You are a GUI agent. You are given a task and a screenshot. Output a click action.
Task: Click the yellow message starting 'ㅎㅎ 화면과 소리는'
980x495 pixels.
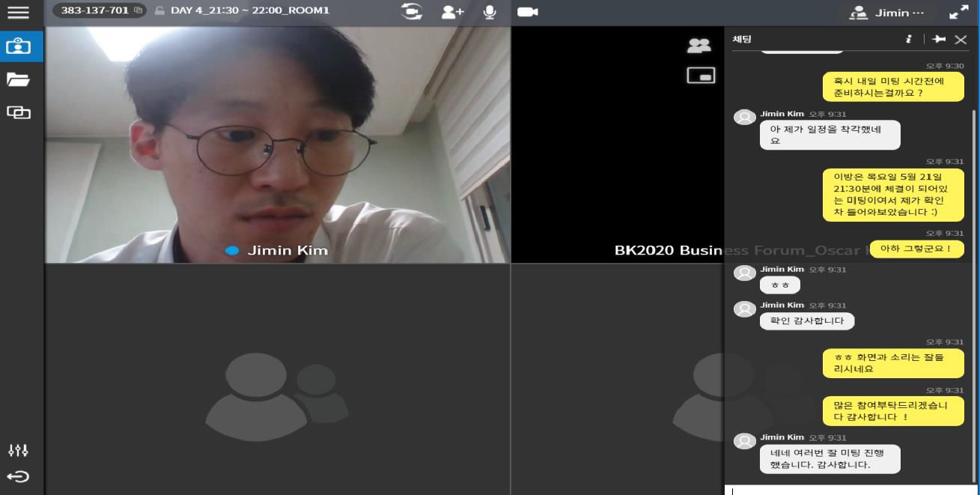click(893, 363)
